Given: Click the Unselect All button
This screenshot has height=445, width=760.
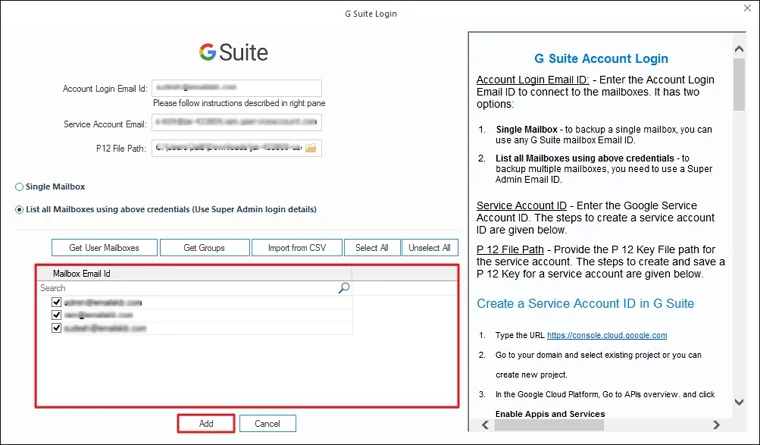Looking at the screenshot, I should click(x=430, y=248).
